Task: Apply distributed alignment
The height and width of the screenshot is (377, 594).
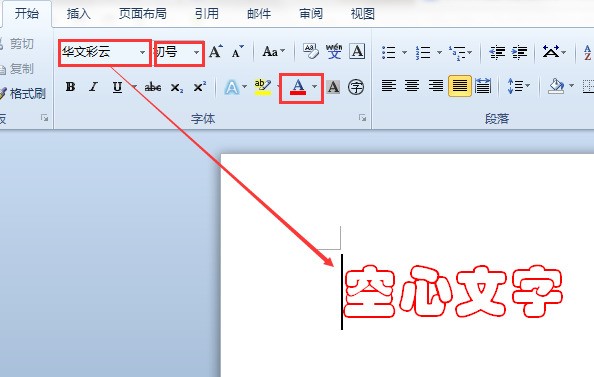Action: (483, 86)
